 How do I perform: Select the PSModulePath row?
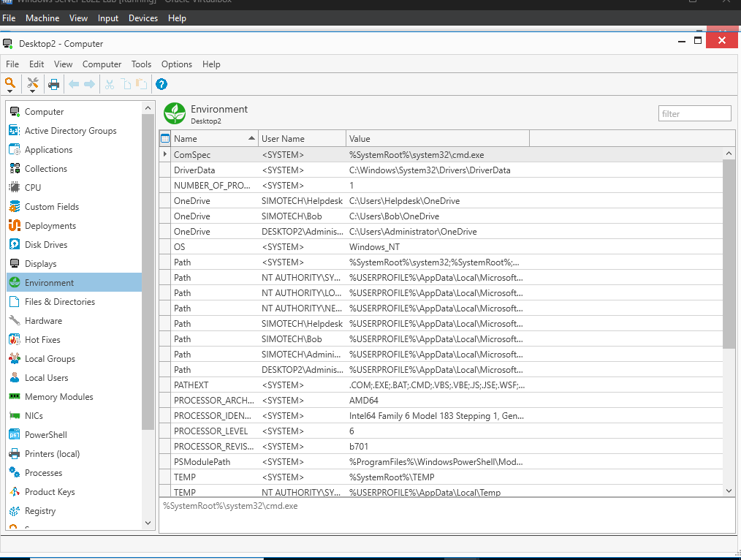coord(441,462)
